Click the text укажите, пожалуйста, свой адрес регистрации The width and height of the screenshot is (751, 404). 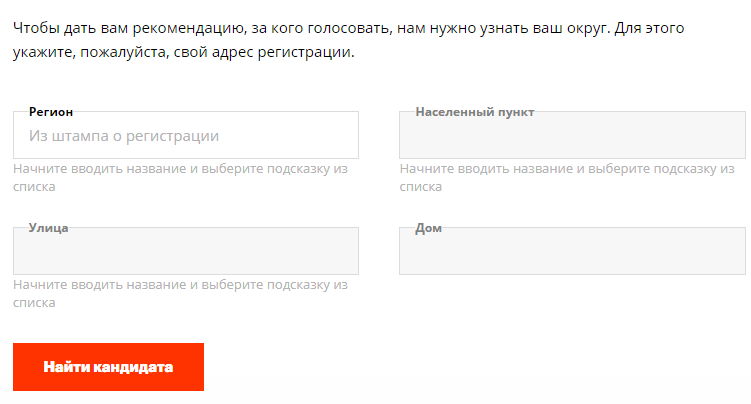(x=184, y=49)
